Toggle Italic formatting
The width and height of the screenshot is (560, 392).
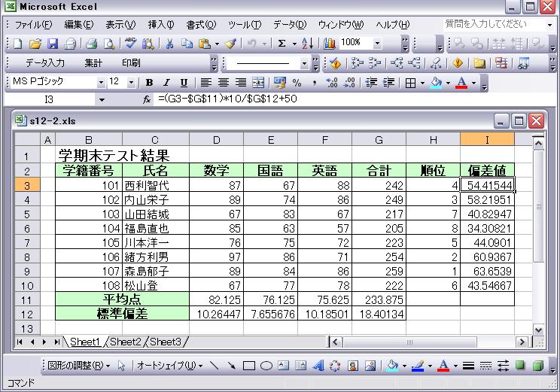(x=166, y=83)
